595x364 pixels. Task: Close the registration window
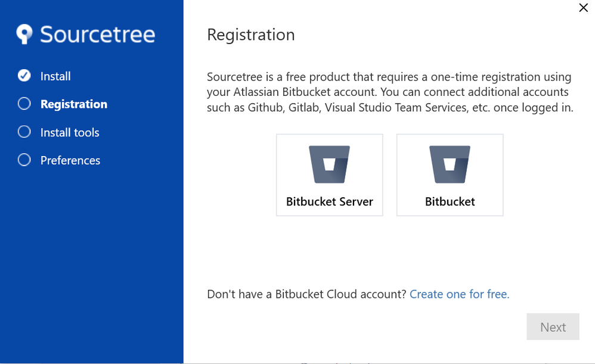pyautogui.click(x=583, y=8)
